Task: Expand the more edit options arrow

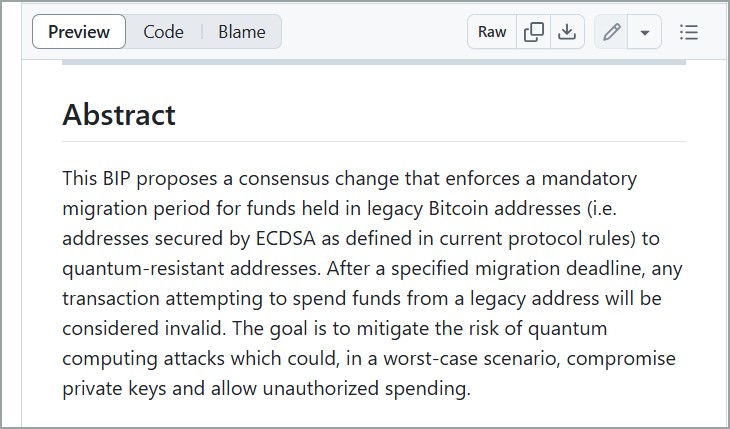Action: tap(645, 32)
